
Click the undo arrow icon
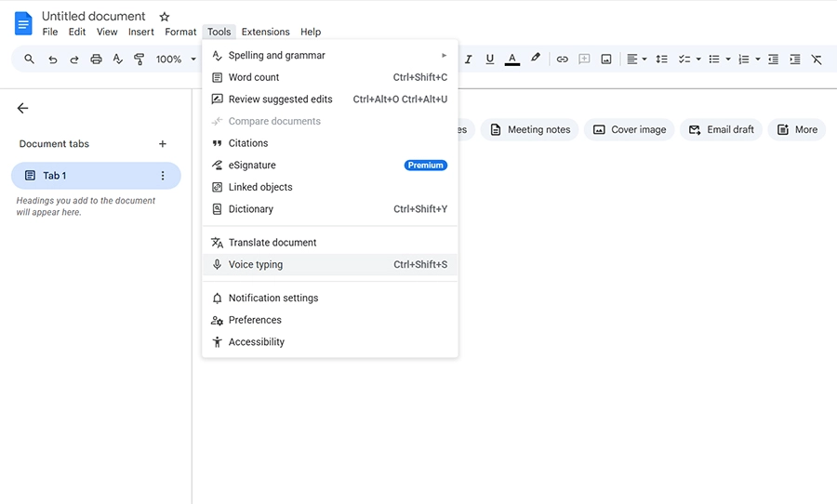point(52,60)
